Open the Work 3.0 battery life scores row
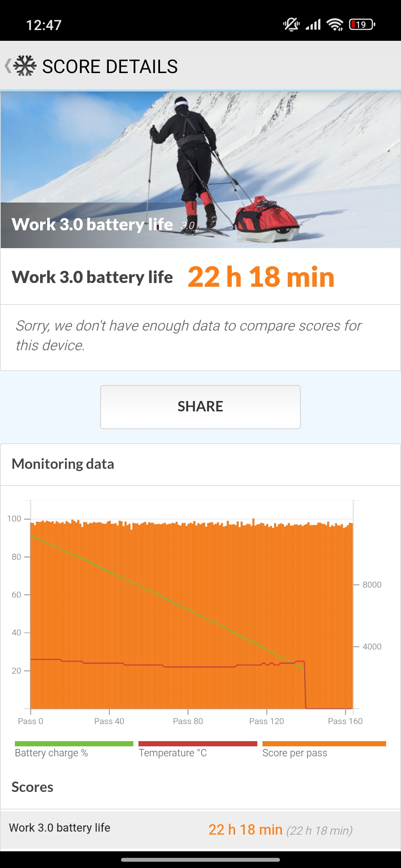This screenshot has width=401, height=868. (x=200, y=829)
